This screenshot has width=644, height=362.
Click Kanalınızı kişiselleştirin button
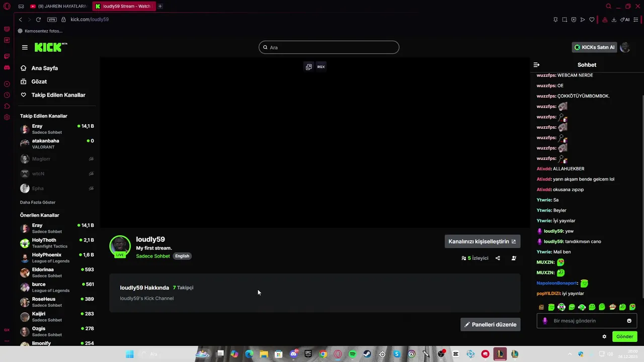point(482,241)
